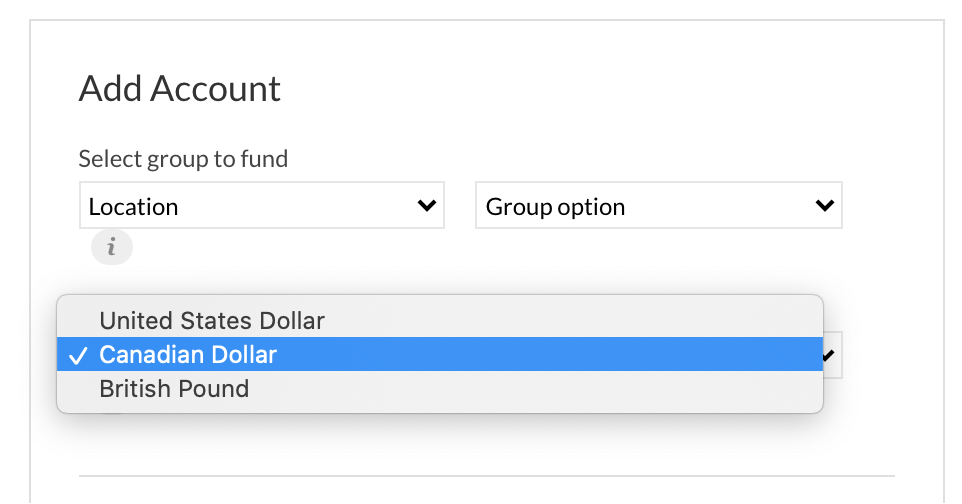This screenshot has width=962, height=504.
Task: Click the Add Account heading
Action: (179, 88)
